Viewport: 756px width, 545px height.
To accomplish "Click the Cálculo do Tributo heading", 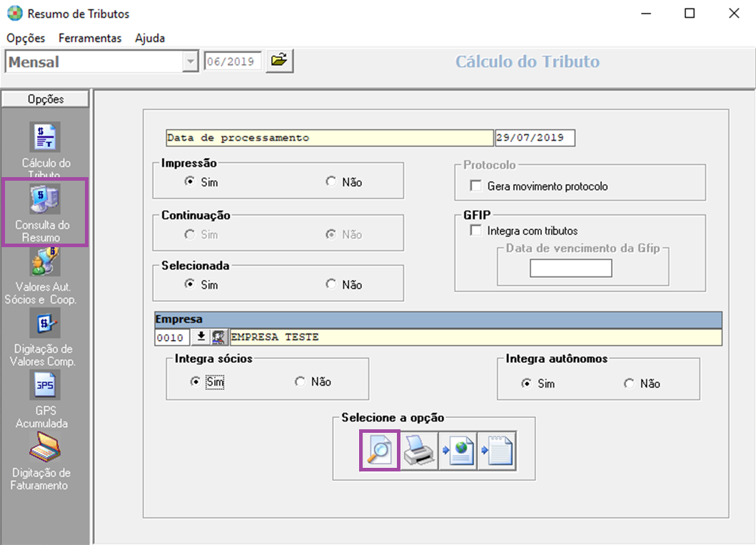I will tap(528, 61).
